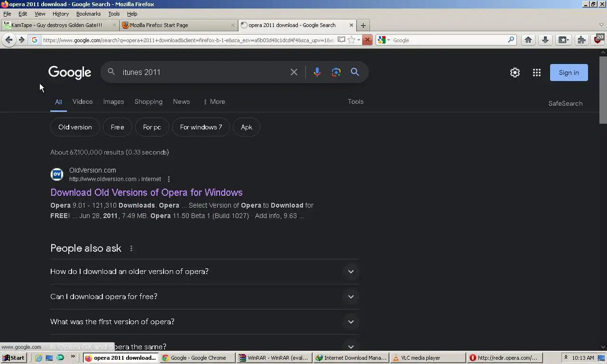Screen dimensions: 607x364
Task: Click the 'For pc' suggestion chip
Action: (152, 127)
